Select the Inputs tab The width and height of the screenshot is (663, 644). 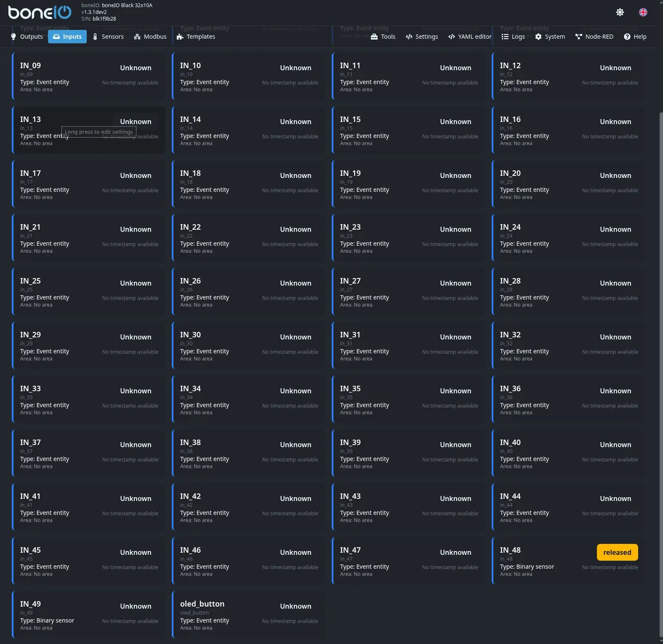[67, 37]
